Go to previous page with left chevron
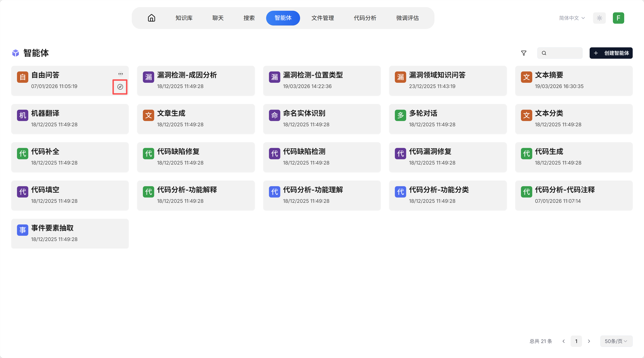 [564, 341]
